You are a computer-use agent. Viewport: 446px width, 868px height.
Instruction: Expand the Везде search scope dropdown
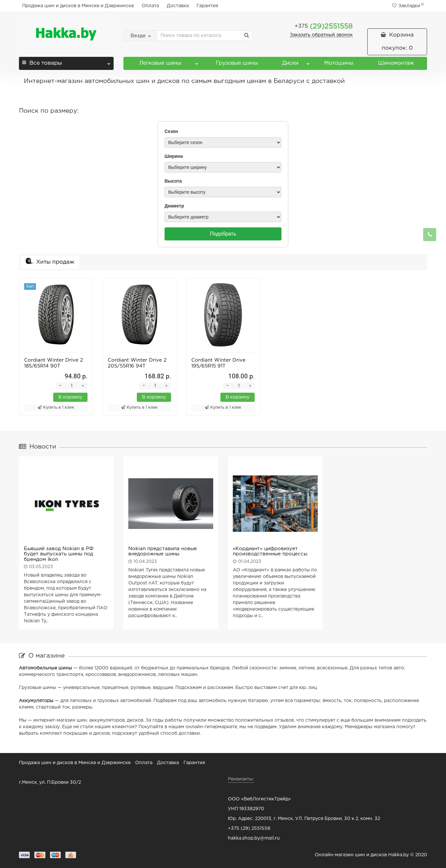140,35
